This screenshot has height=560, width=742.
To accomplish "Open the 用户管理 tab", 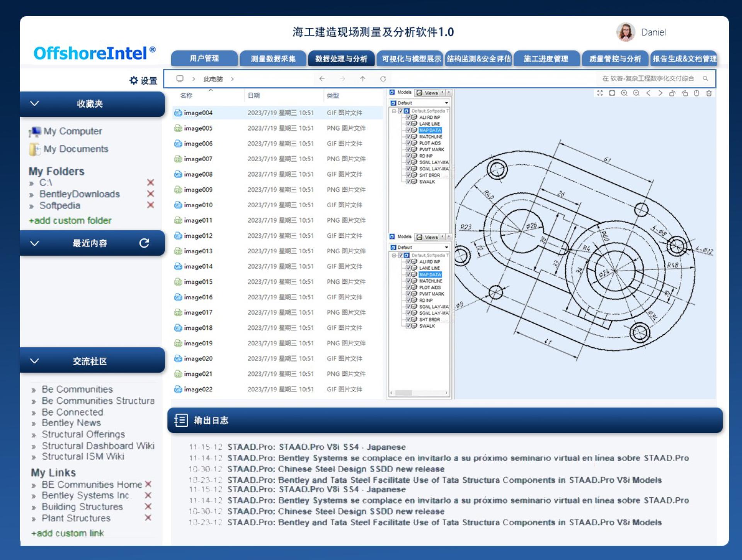I will coord(204,58).
